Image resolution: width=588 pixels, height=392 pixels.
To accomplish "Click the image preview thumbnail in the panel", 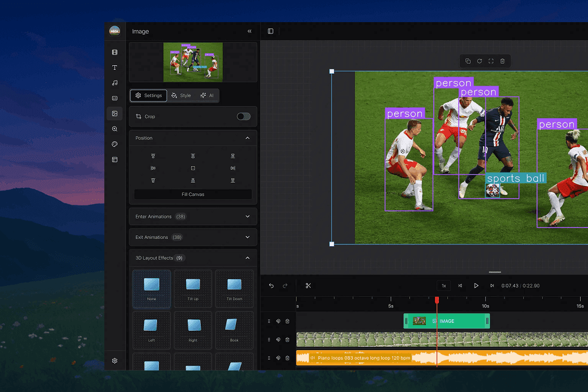I will pyautogui.click(x=193, y=62).
